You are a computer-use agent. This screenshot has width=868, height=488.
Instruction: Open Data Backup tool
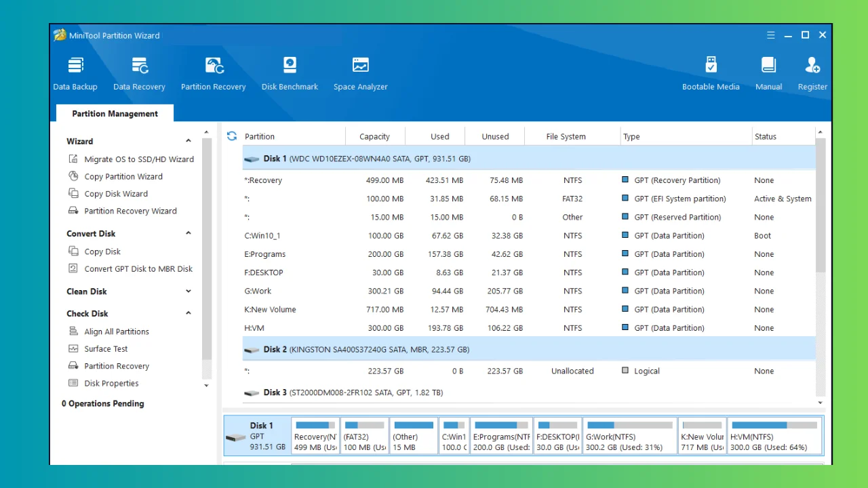[75, 74]
